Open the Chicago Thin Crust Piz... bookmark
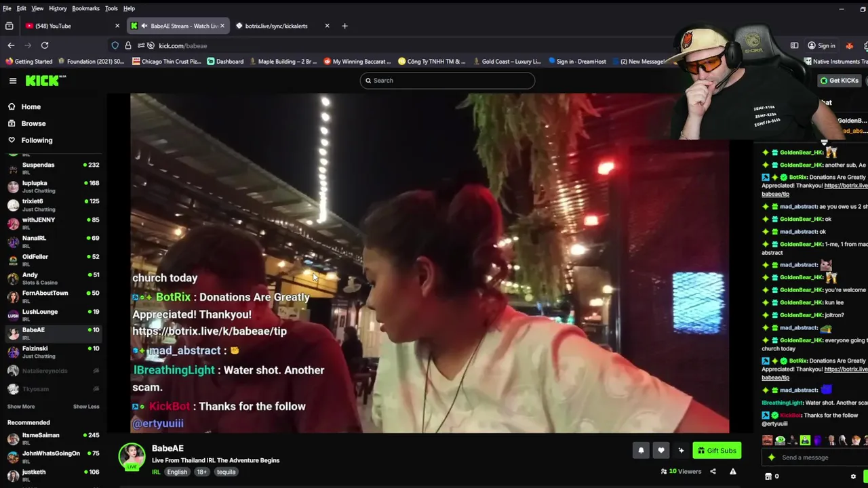The width and height of the screenshot is (868, 488). point(167,62)
